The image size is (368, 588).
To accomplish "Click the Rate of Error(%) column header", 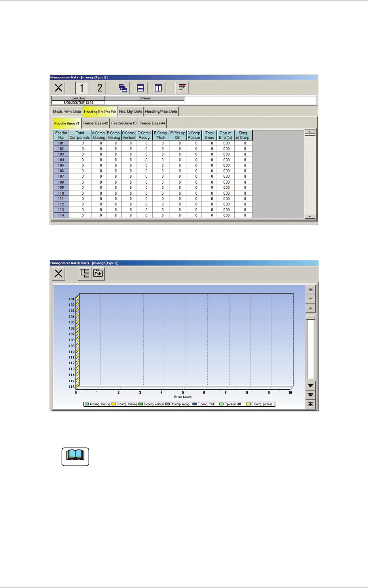I will coord(226,135).
